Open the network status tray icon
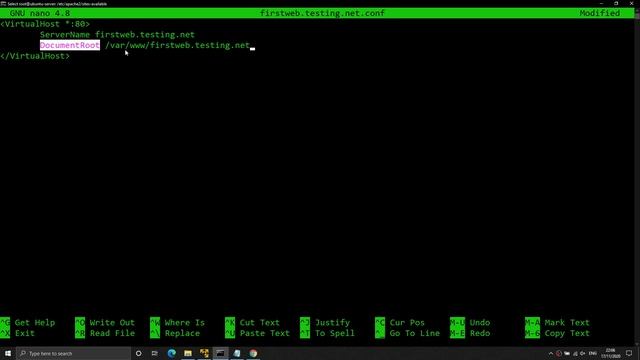 pos(575,353)
